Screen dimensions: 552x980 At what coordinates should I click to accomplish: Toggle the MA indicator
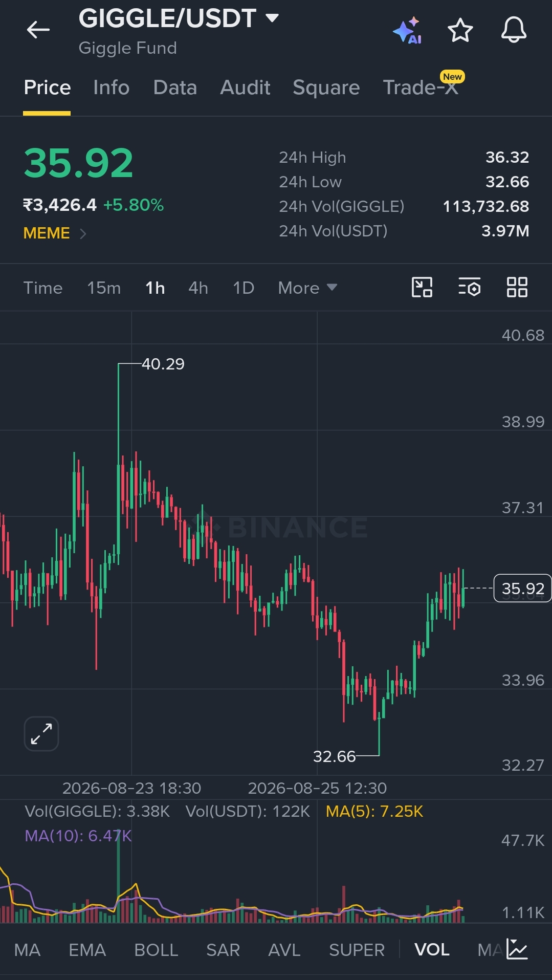click(x=27, y=950)
